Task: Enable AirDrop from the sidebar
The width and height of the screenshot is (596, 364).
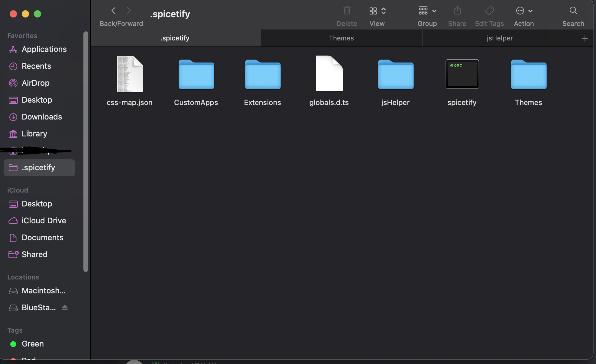Action: coord(35,83)
